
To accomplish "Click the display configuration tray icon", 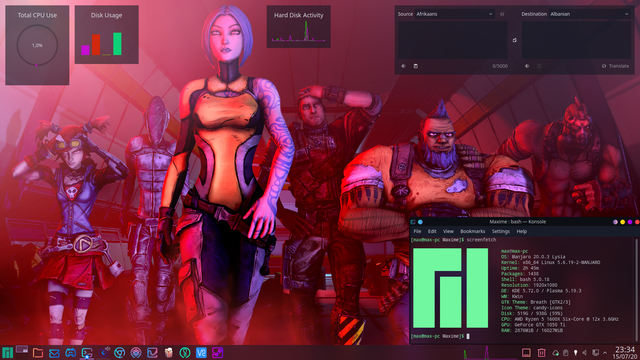I will (x=596, y=353).
